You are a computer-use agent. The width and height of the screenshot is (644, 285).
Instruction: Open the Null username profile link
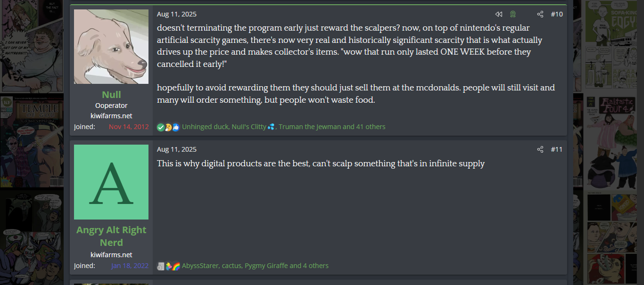pyautogui.click(x=111, y=94)
